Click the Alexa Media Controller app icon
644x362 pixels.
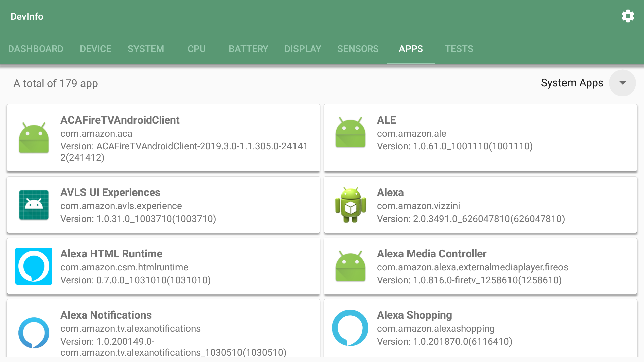coord(350,266)
